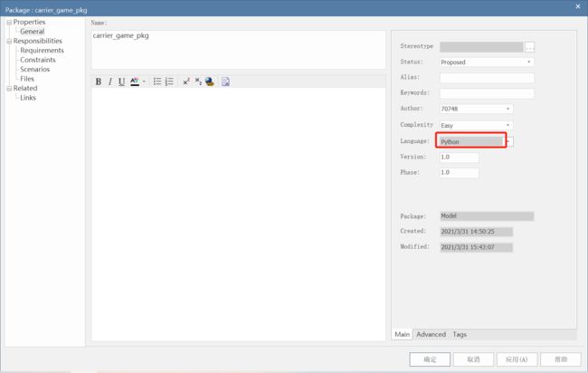
Task: Open stereotype browse ellipsis button
Action: coord(529,47)
